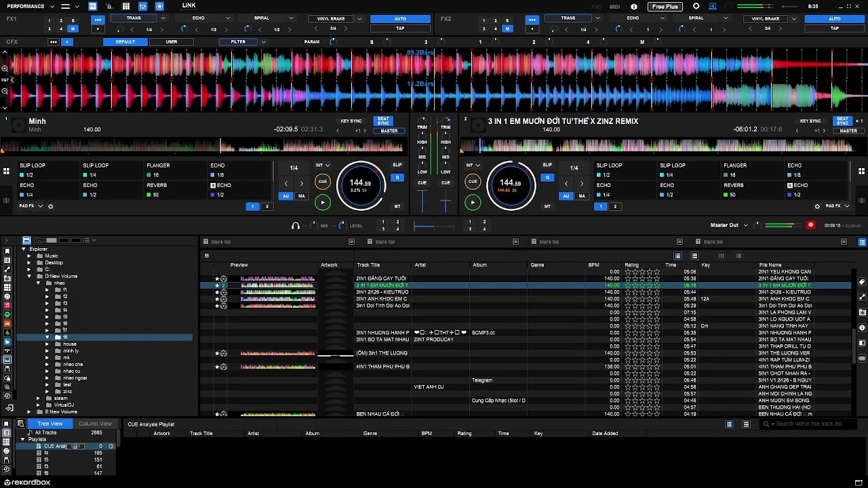Open the deck layout dropdown arrow
This screenshot has width=868, height=488.
(77, 7)
